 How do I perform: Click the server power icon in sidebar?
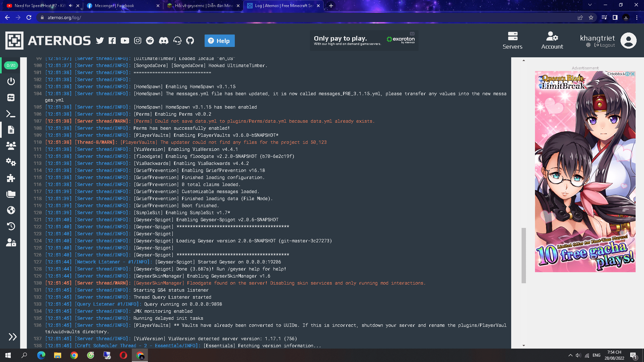pos(11,81)
